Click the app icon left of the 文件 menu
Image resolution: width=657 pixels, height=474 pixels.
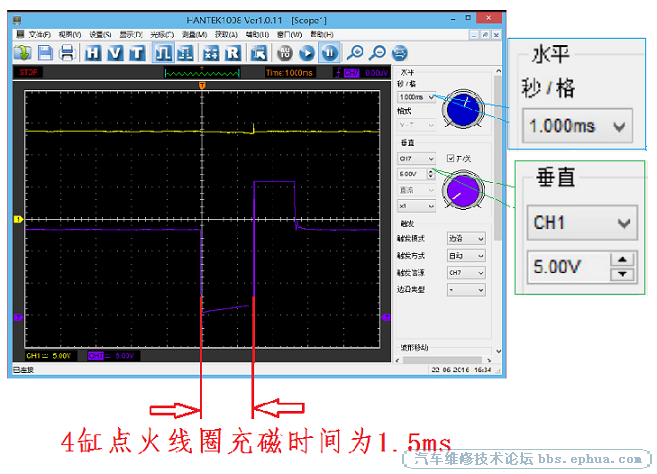[x=20, y=34]
